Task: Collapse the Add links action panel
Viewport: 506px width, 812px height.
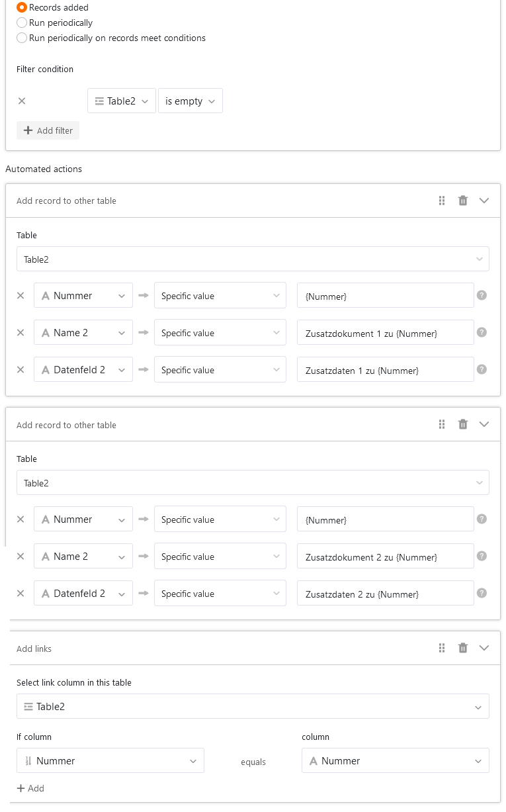Action: [x=484, y=649]
